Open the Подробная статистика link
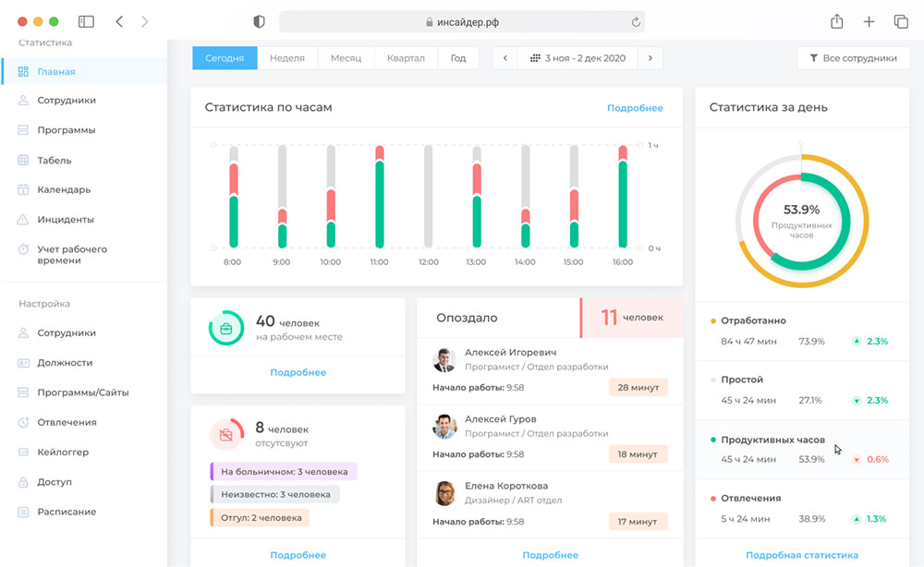Viewport: 924px width, 567px height. pos(801,555)
